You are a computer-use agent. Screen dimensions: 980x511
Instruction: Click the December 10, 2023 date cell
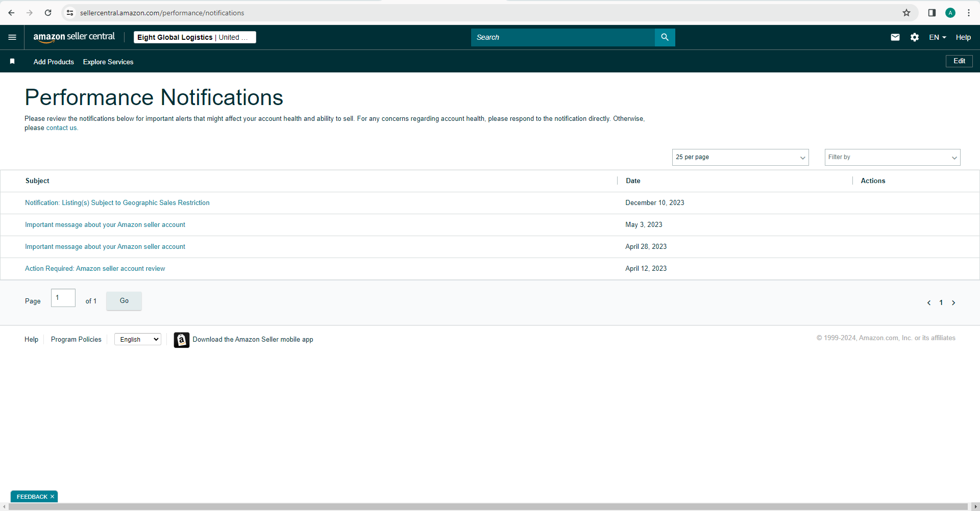pos(655,203)
